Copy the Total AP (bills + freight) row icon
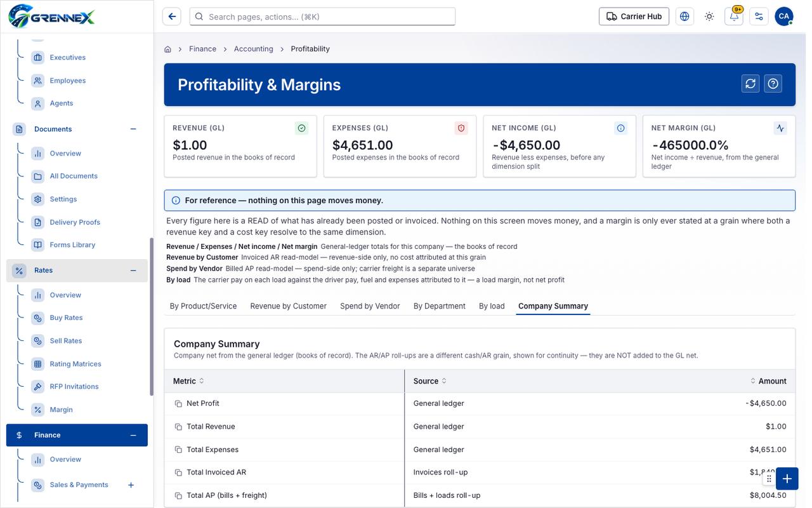Viewport: 812px width, 508px height. click(178, 495)
